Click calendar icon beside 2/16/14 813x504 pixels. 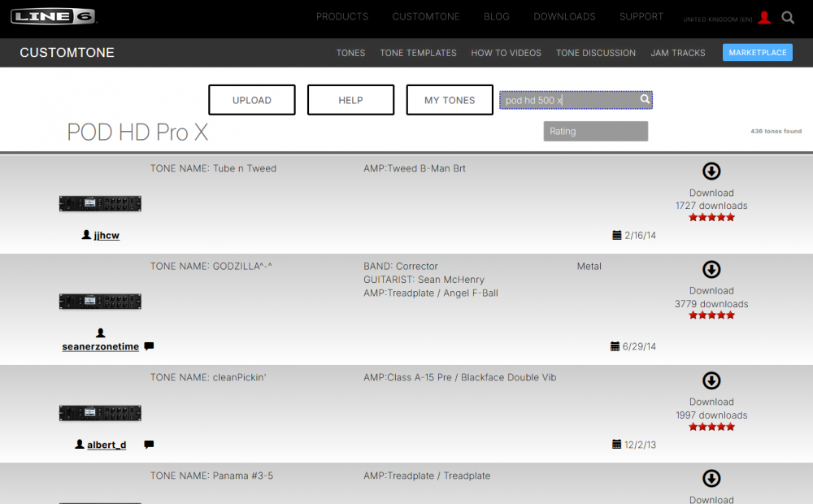point(616,235)
